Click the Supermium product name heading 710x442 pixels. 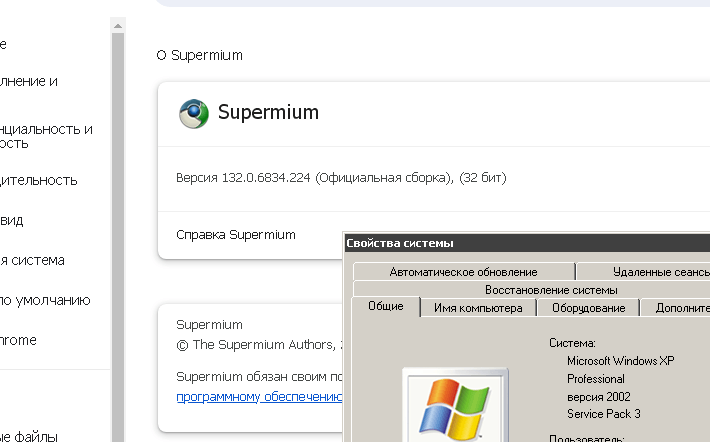268,112
